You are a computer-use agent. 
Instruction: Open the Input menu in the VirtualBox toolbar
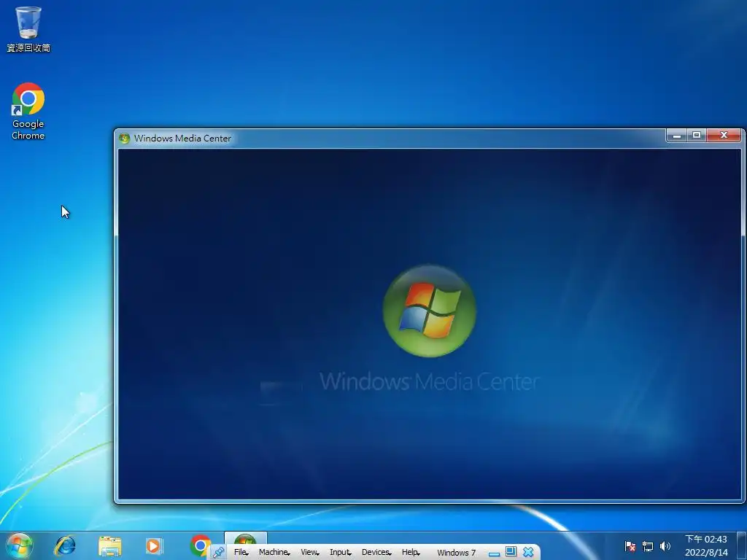pos(340,553)
